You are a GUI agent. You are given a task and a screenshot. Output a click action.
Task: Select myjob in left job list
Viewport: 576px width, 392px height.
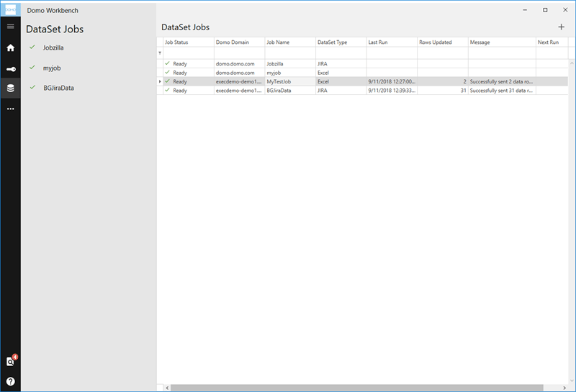coord(52,68)
